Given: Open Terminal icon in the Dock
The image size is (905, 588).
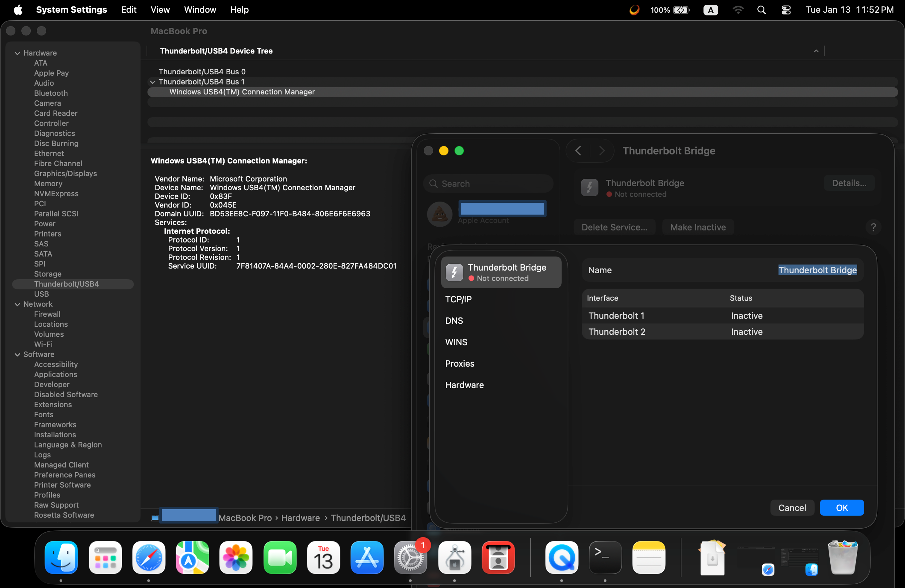Looking at the screenshot, I should click(x=605, y=558).
